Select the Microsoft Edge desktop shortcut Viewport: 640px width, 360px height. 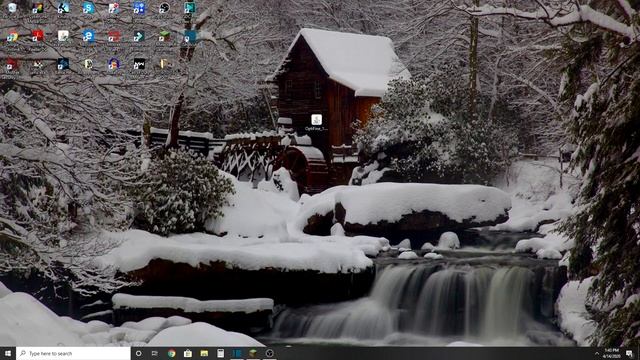[88, 36]
